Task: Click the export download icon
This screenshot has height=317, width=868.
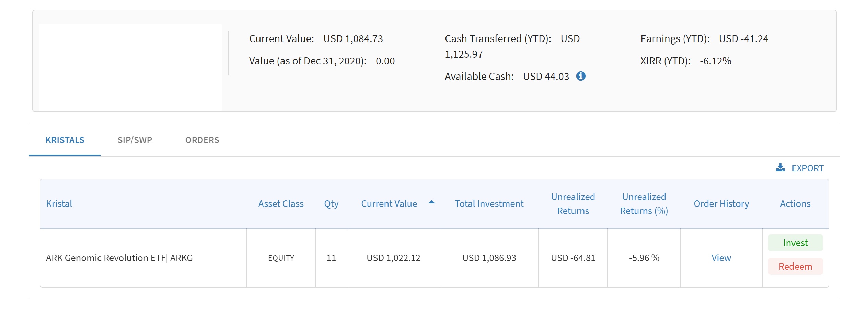Action: click(780, 168)
